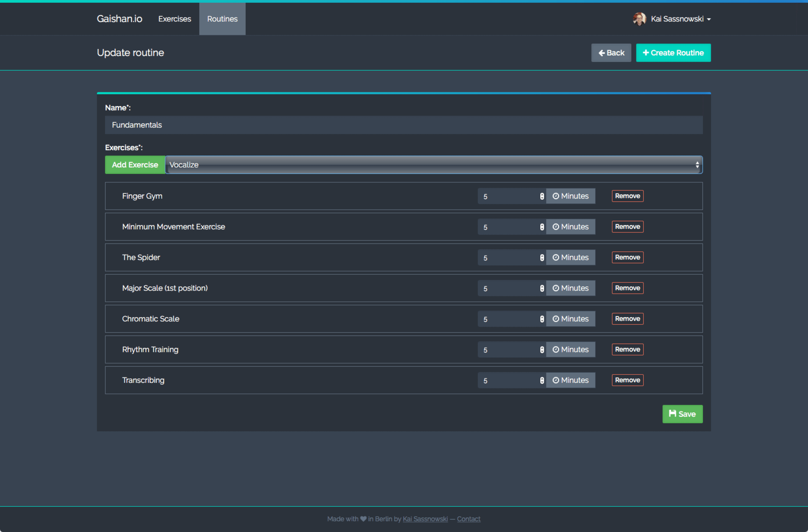This screenshot has width=808, height=532.
Task: Click the clock icon in Minimum Movement row
Action: pyautogui.click(x=556, y=227)
